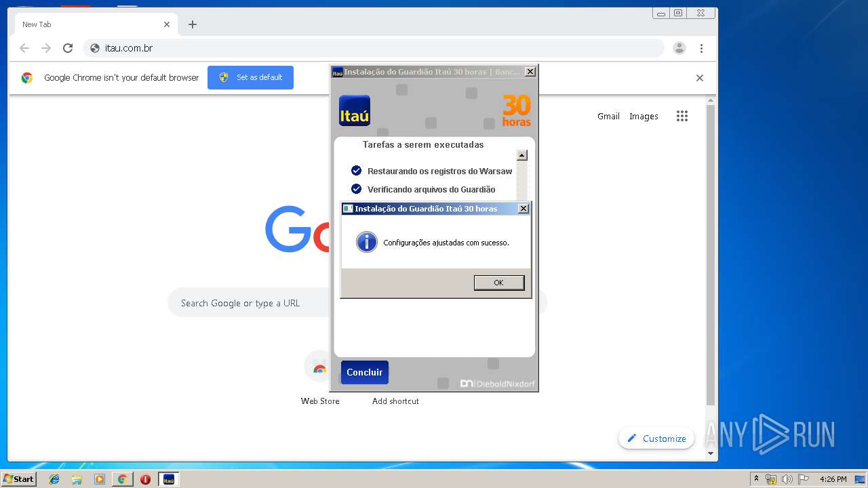Image resolution: width=868 pixels, height=488 pixels.
Task: Open Gmail link
Action: click(608, 116)
